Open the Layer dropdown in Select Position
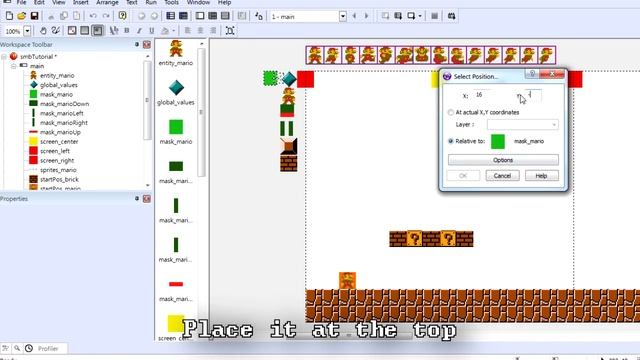This screenshot has width=640, height=360. click(x=523, y=124)
